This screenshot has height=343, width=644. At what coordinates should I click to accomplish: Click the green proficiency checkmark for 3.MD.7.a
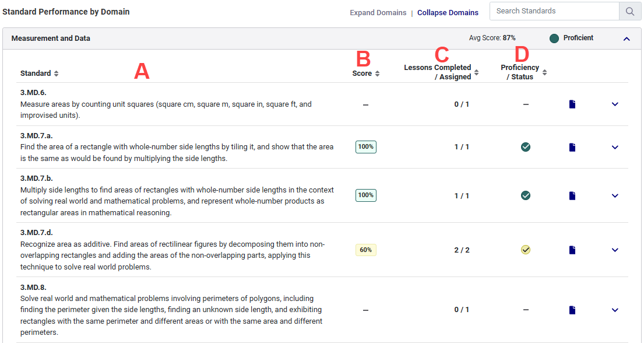pyautogui.click(x=526, y=147)
